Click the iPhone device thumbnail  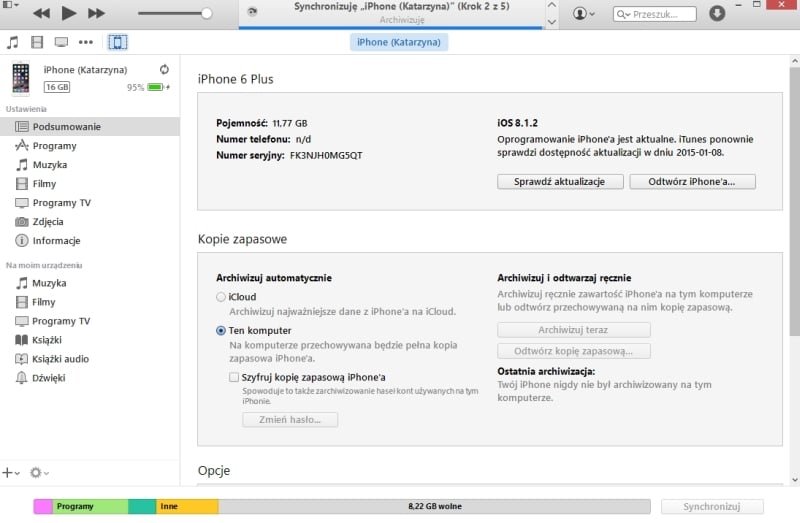tap(21, 78)
